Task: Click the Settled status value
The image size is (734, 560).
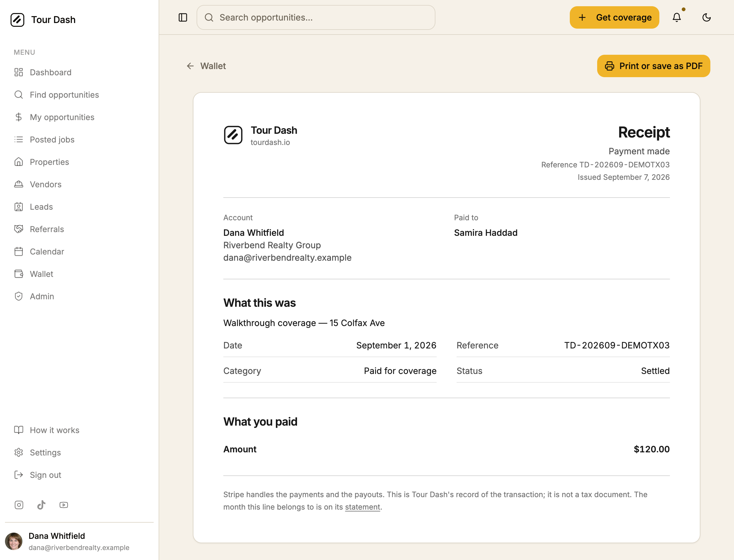Action: tap(655, 371)
